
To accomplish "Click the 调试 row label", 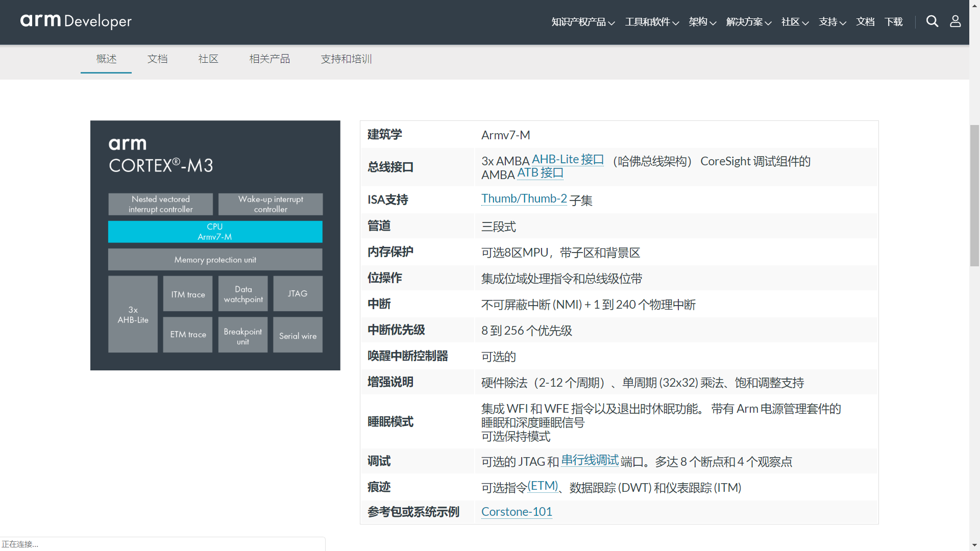I will pos(379,461).
